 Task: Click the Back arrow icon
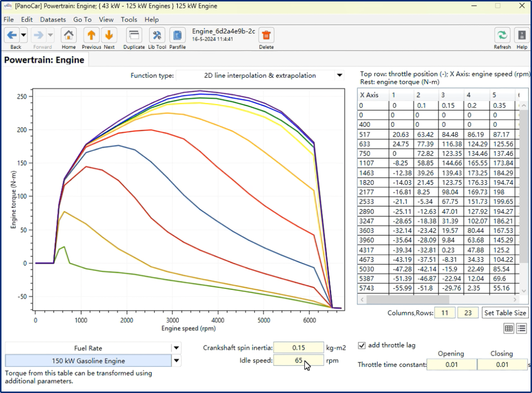point(12,35)
